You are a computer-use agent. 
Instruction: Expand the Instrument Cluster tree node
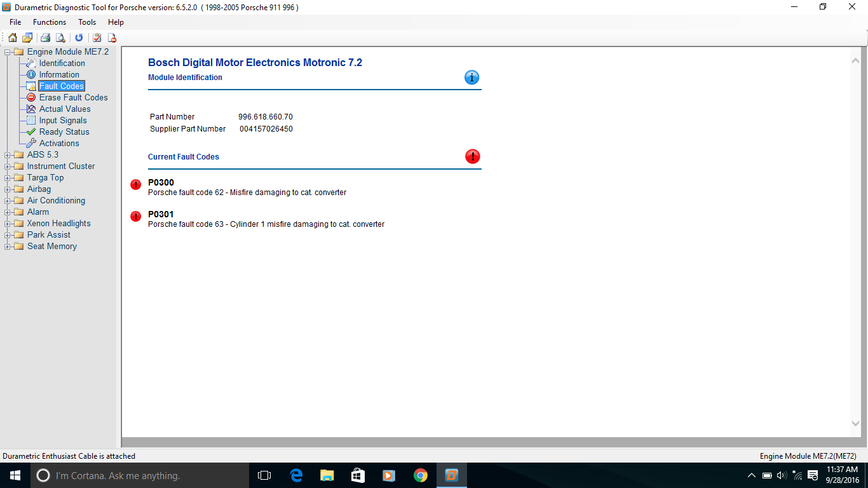(x=8, y=166)
